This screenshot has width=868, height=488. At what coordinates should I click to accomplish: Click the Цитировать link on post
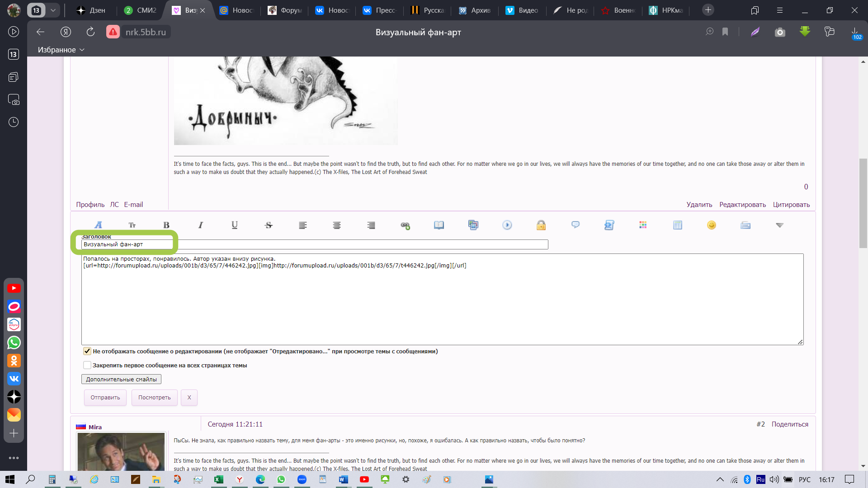(791, 205)
